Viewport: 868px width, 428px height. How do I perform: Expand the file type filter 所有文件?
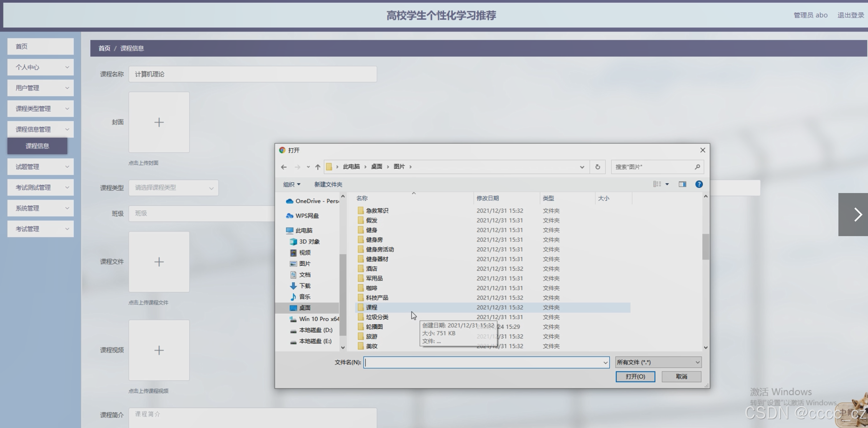pos(658,362)
